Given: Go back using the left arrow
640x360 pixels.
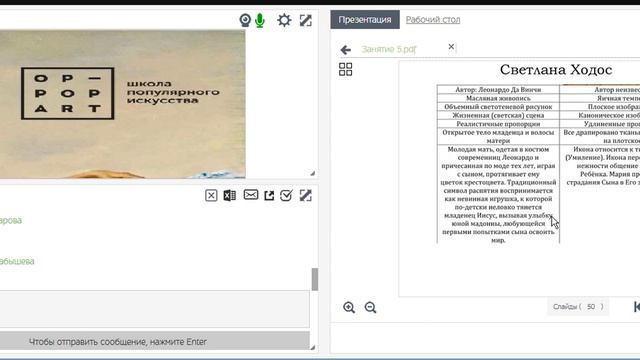Looking at the screenshot, I should 346,50.
